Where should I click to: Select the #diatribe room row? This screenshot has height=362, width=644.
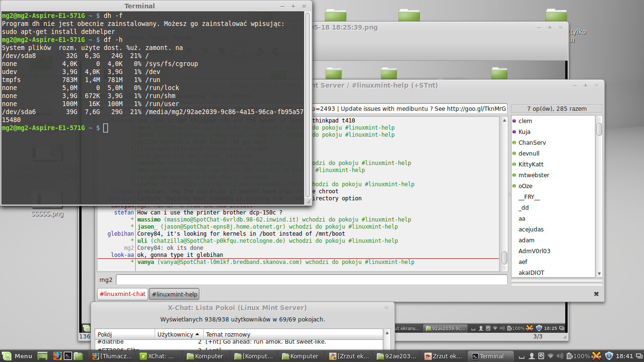click(239, 342)
